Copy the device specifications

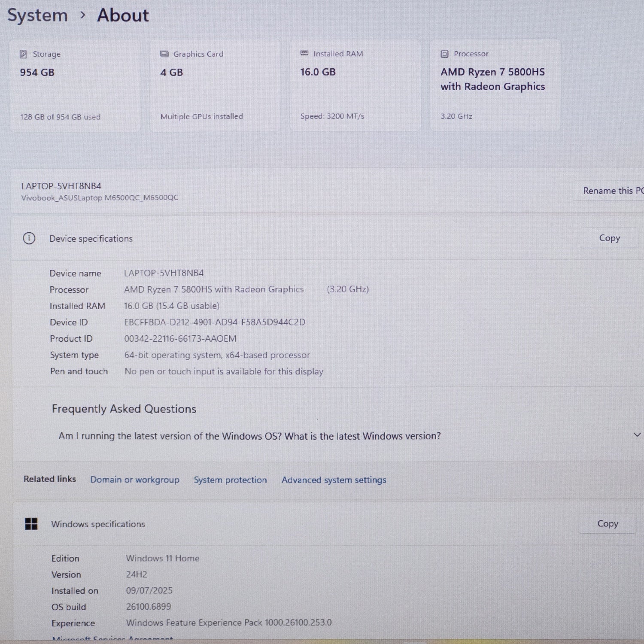click(x=609, y=238)
